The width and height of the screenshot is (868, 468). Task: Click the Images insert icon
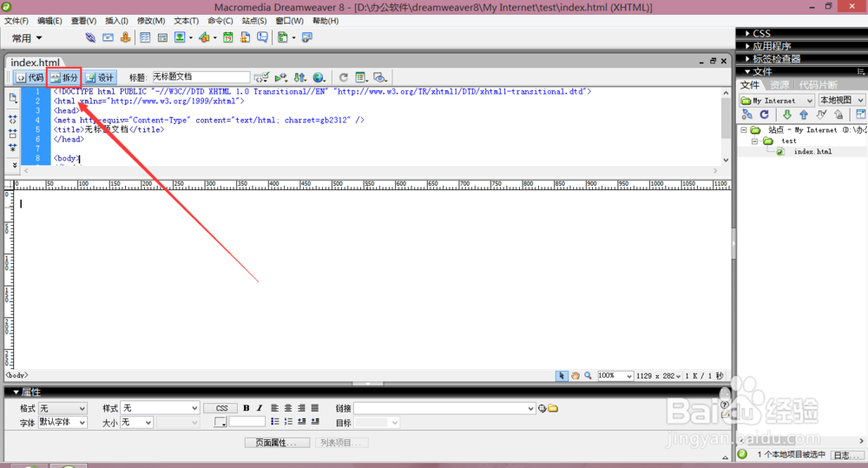(x=180, y=37)
